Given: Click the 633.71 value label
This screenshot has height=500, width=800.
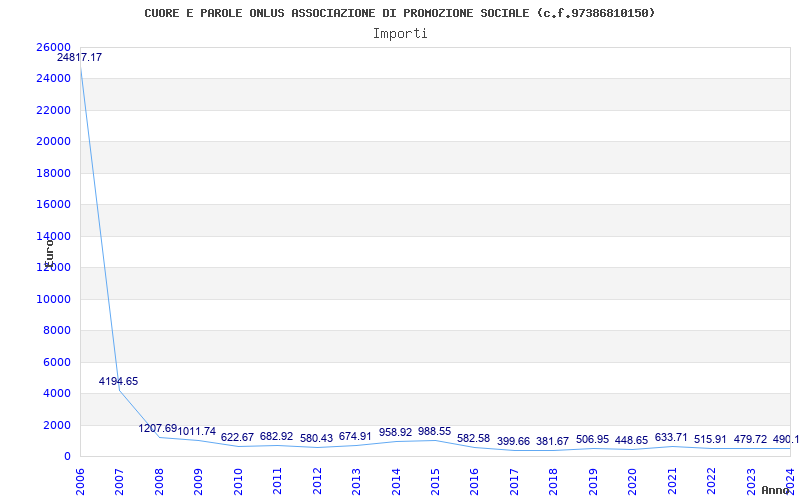Looking at the screenshot, I should [671, 437].
